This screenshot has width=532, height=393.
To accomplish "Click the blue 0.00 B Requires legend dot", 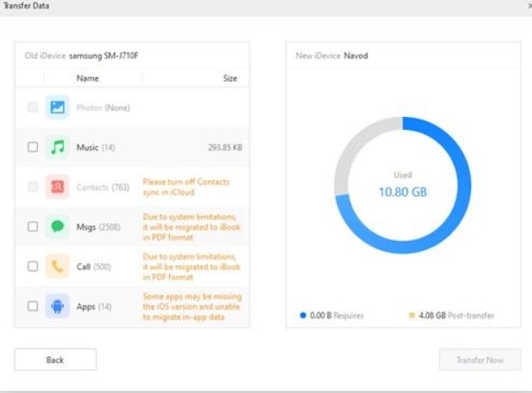I will [x=303, y=316].
